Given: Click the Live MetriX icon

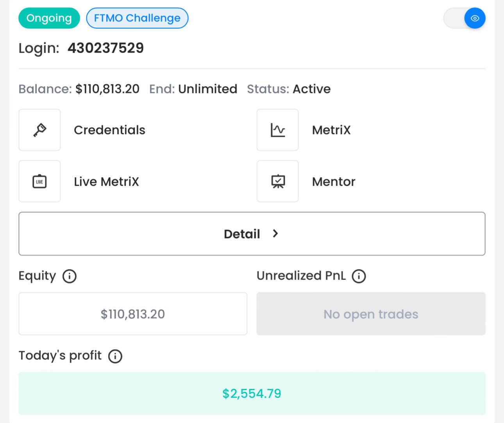Looking at the screenshot, I should (39, 181).
